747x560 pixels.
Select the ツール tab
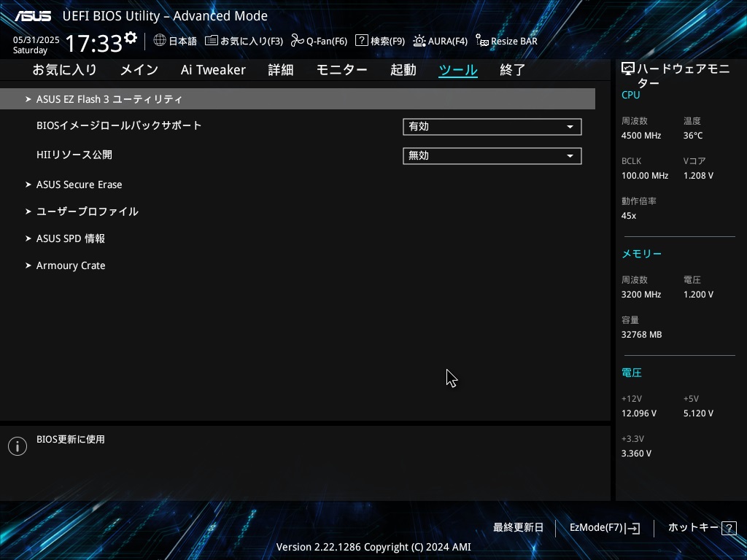tap(458, 70)
